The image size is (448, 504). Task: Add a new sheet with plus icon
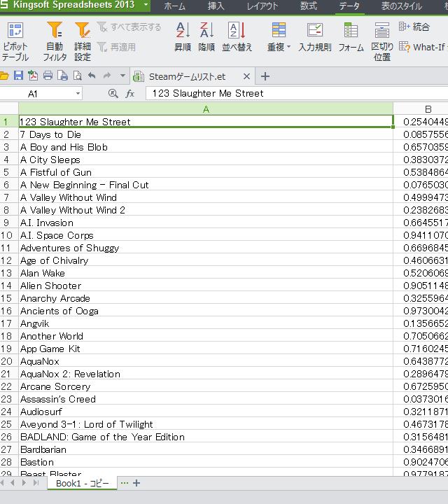coord(136,483)
